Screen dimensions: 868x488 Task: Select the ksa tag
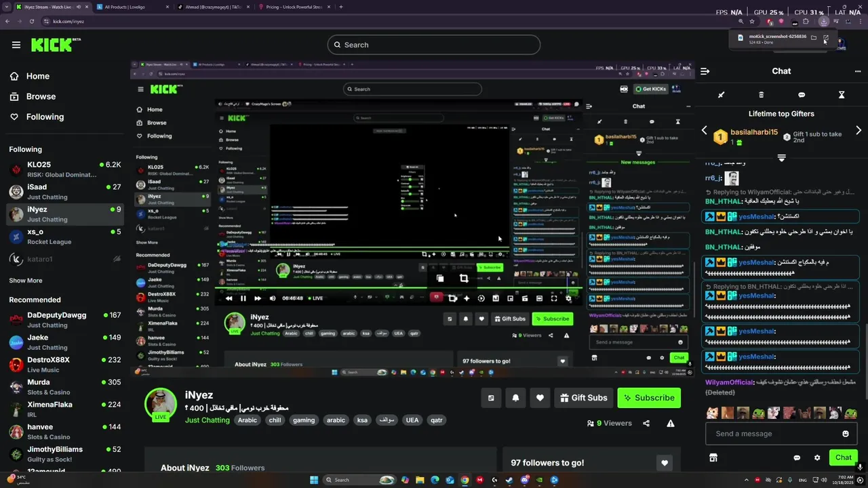362,420
